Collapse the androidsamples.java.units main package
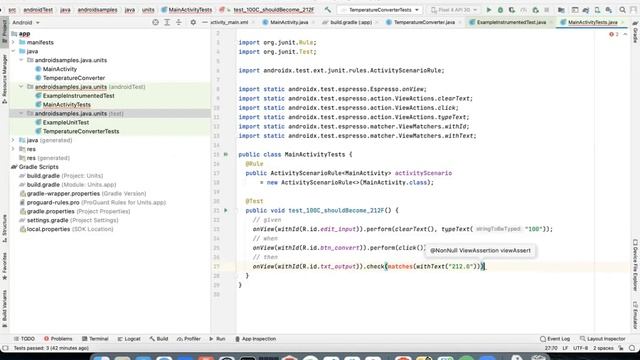Image resolution: width=640 pixels, height=360 pixels. click(x=21, y=60)
